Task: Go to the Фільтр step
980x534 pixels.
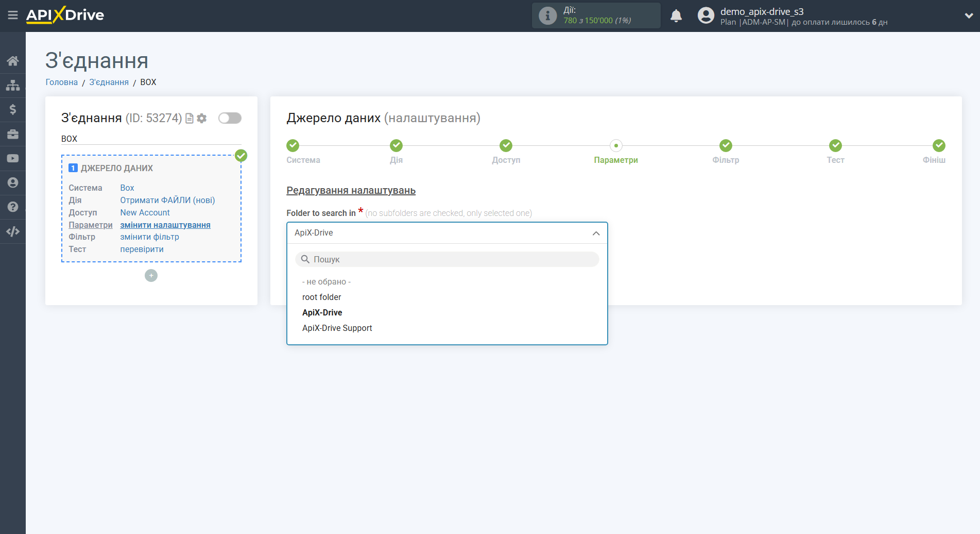Action: [x=726, y=146]
